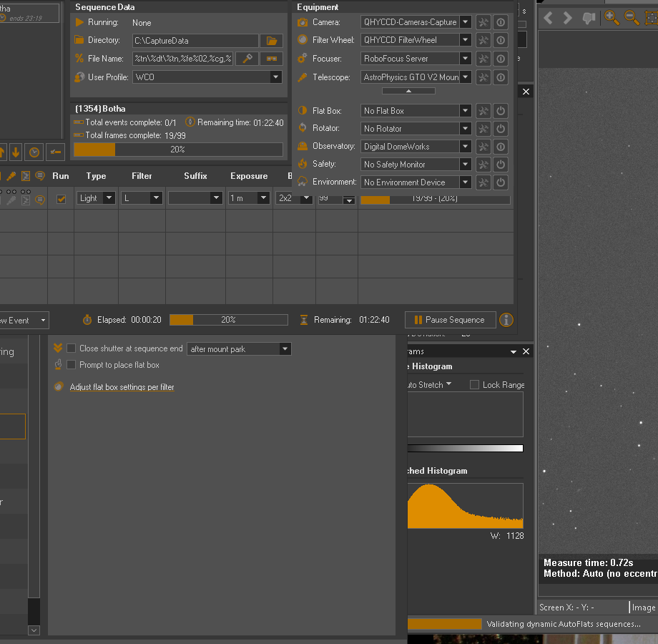
Task: Click the previous image arrow icon
Action: 549,18
